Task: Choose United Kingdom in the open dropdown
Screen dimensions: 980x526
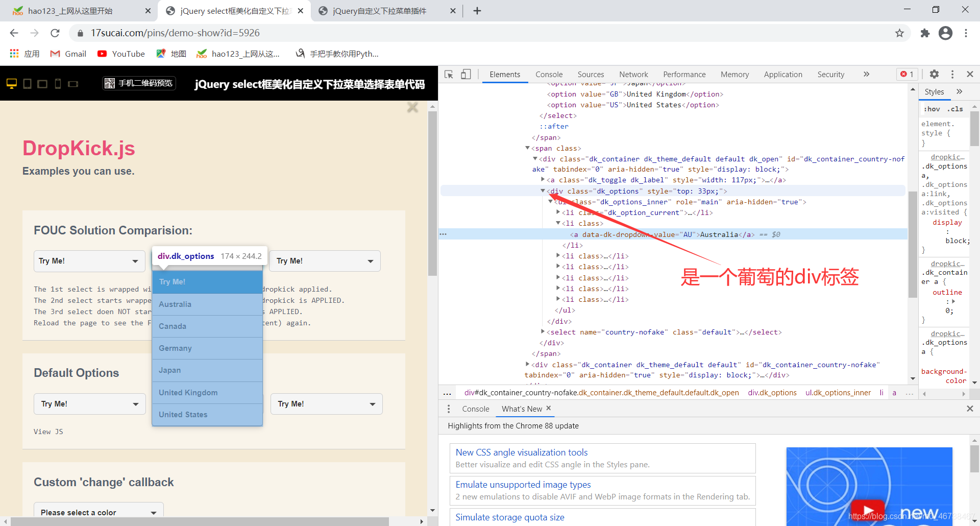Action: (207, 393)
